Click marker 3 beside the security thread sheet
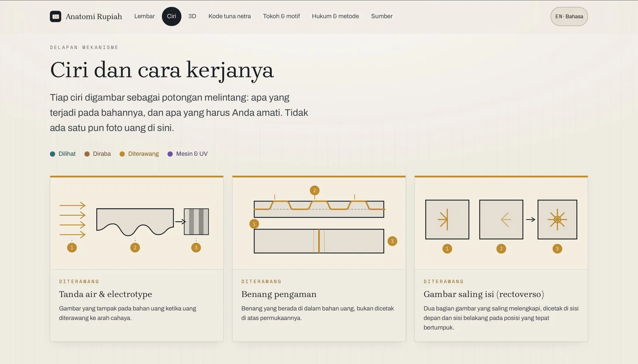638x364 pixels. pyautogui.click(x=392, y=241)
